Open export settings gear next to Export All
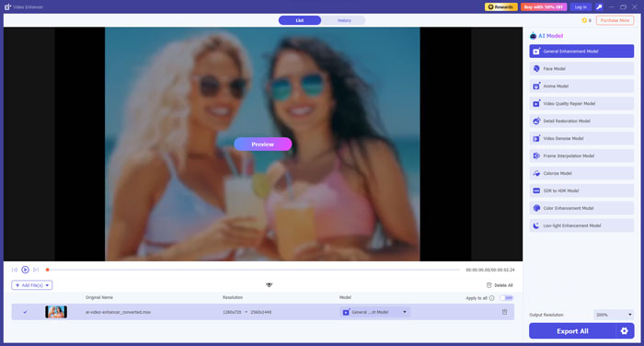This screenshot has width=644, height=346. 625,330
